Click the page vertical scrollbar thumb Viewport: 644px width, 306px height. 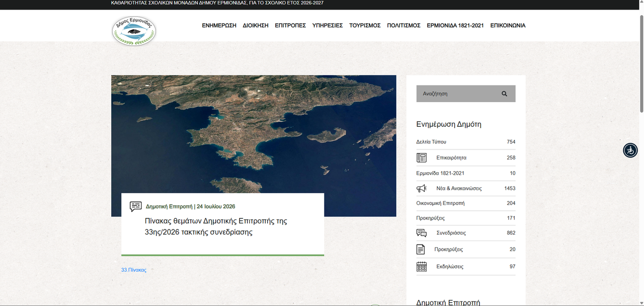point(641,63)
